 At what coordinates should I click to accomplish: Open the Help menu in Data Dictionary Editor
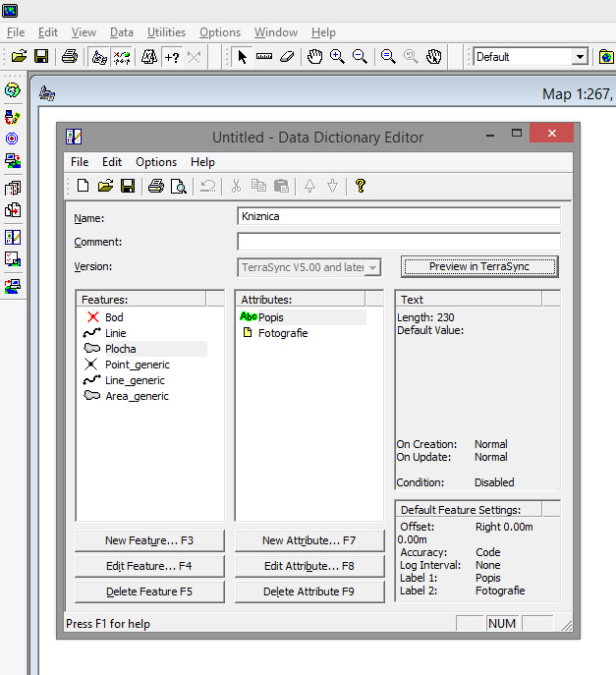pos(202,162)
